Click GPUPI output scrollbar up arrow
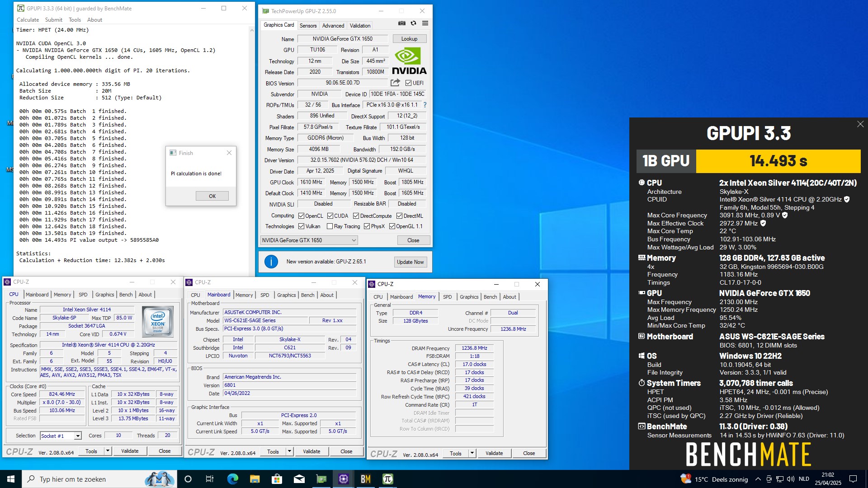The height and width of the screenshot is (488, 868). tap(252, 30)
